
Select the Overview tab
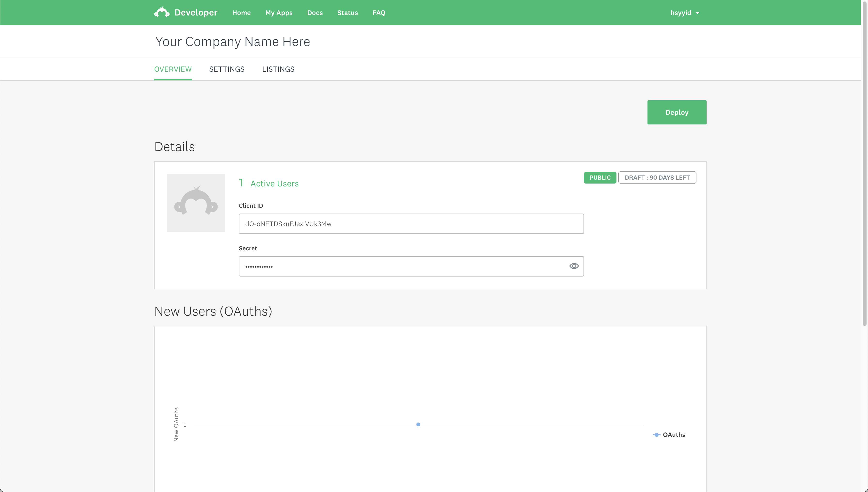coord(173,69)
